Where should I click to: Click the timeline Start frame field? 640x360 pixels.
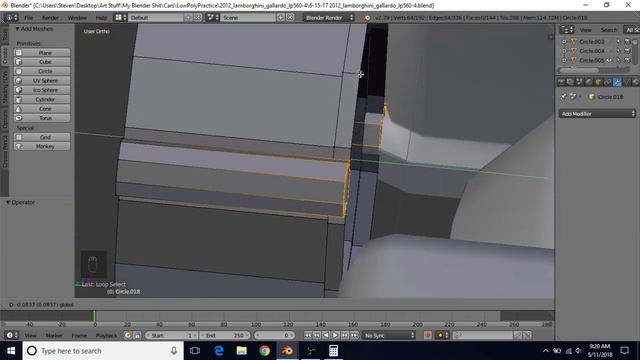pos(171,336)
